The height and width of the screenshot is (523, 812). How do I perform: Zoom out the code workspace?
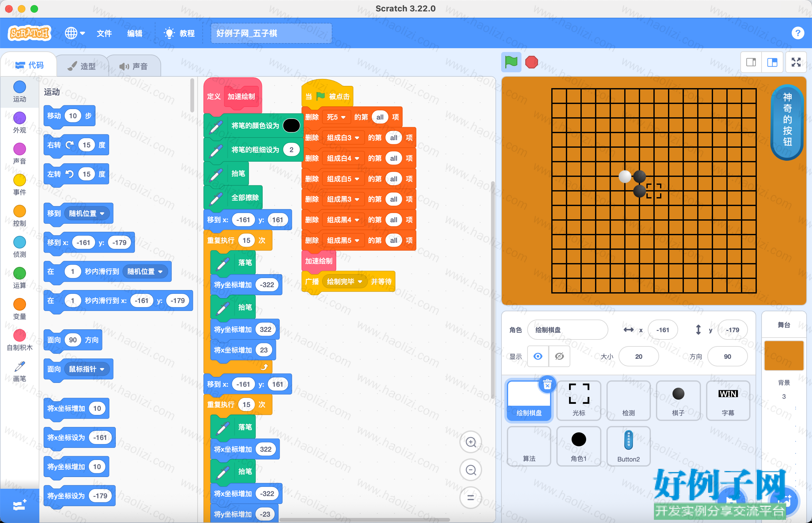click(x=471, y=470)
